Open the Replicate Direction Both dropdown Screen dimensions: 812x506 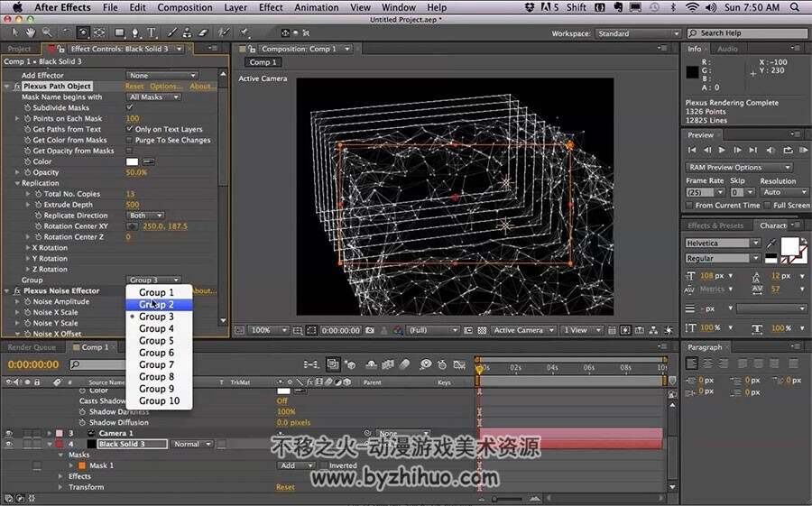[x=145, y=216]
